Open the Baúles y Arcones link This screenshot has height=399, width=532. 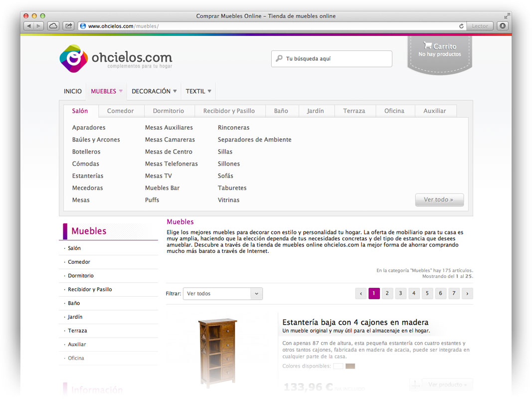click(x=96, y=140)
